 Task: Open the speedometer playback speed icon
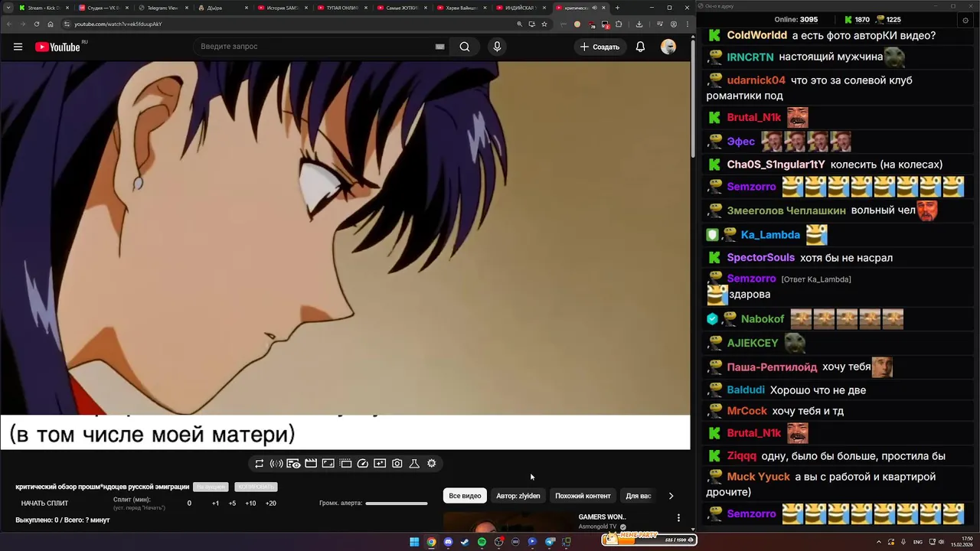[x=363, y=464]
